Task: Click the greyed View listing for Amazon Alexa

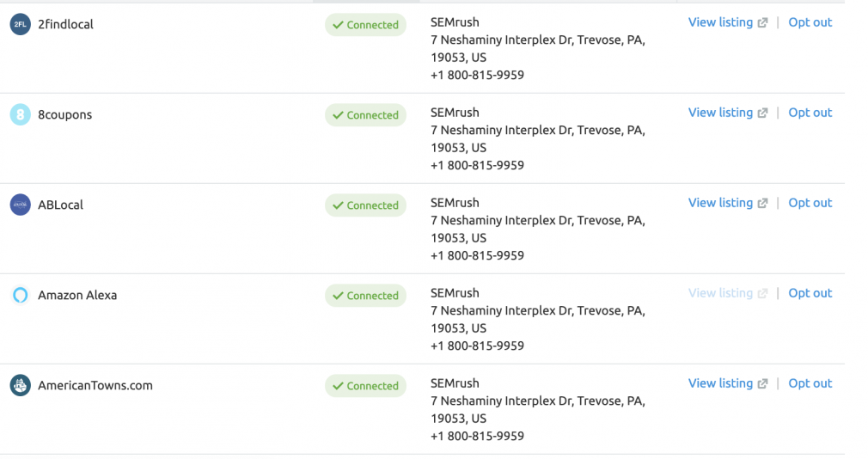Action: pos(720,293)
